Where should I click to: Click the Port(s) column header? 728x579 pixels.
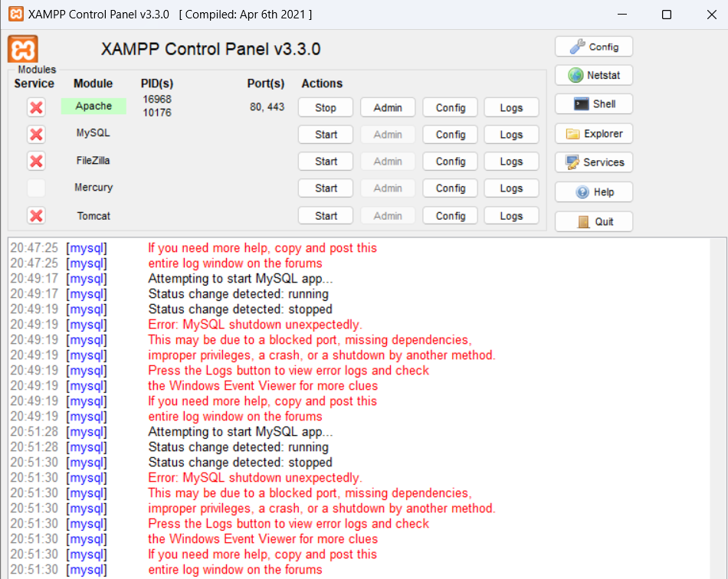coord(266,83)
